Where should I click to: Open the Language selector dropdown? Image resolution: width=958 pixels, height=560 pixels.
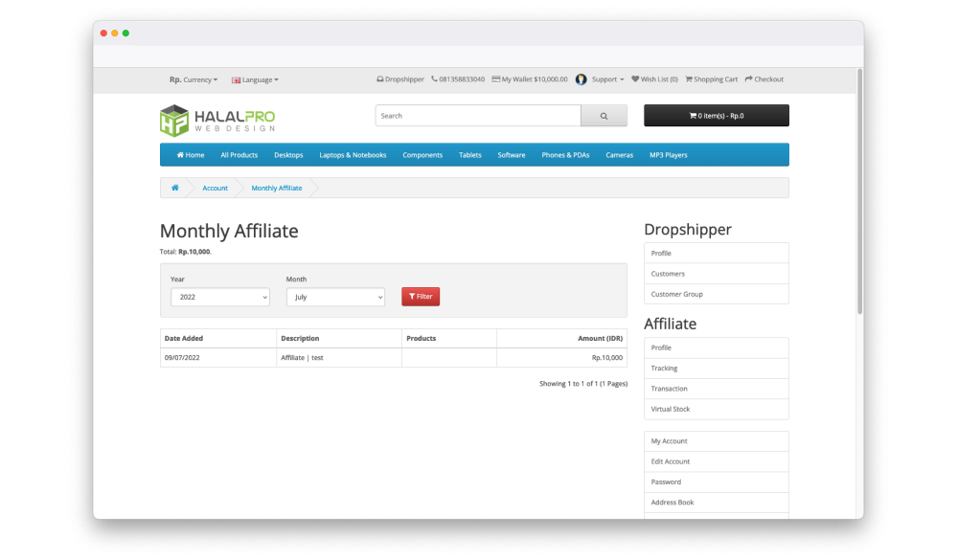click(255, 79)
